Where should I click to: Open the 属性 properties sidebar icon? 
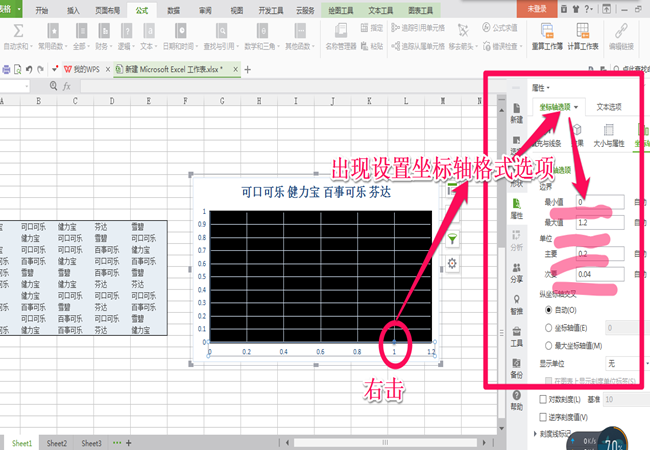tap(517, 209)
